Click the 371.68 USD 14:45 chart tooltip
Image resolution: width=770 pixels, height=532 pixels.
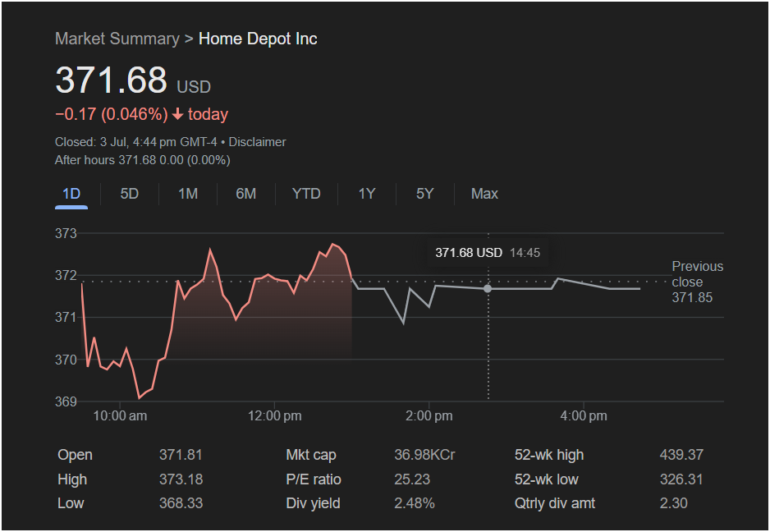click(488, 253)
